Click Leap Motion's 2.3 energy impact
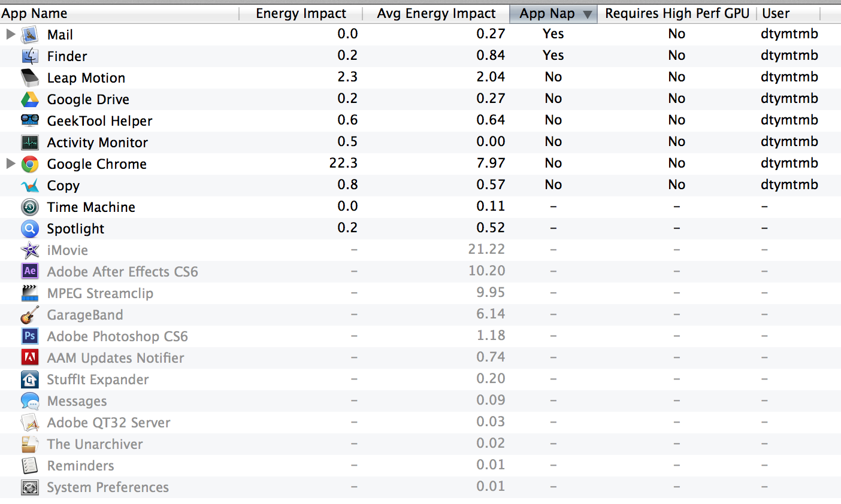The height and width of the screenshot is (504, 841). [347, 77]
